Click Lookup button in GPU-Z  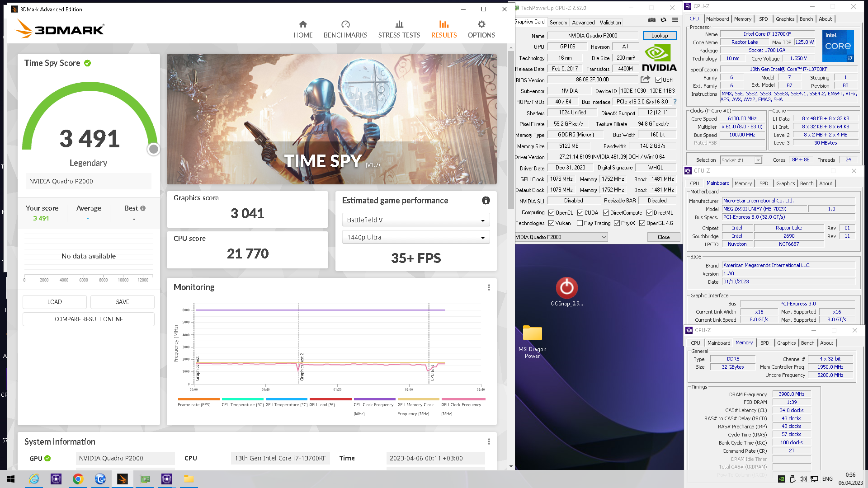(660, 36)
